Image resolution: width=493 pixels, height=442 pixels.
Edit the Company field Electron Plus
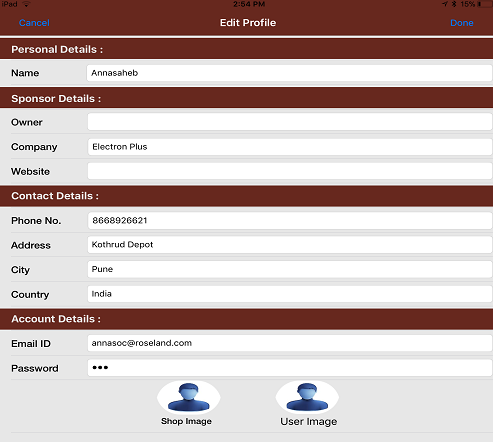[x=290, y=147]
